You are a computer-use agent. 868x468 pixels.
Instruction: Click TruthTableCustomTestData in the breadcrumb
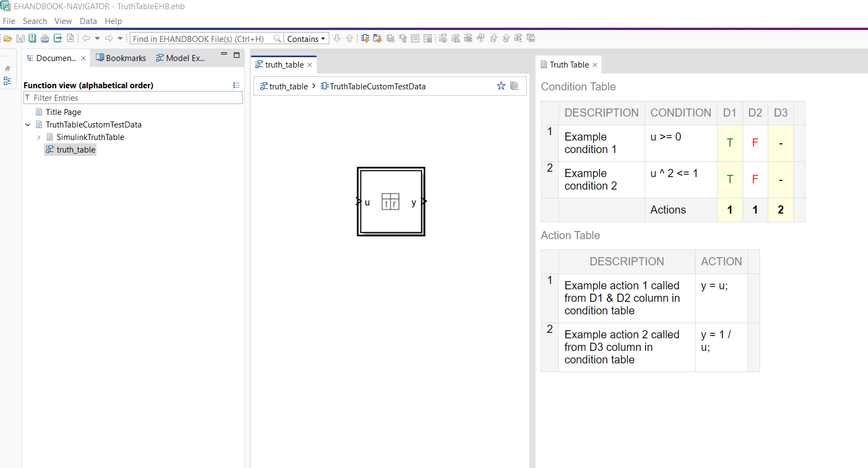(x=377, y=87)
